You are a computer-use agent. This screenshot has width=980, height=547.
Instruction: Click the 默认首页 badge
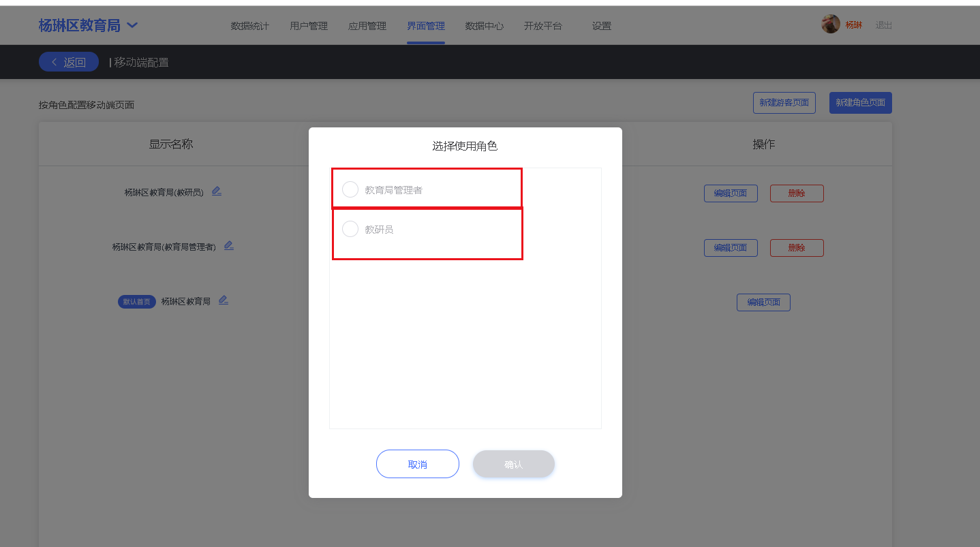(x=137, y=302)
